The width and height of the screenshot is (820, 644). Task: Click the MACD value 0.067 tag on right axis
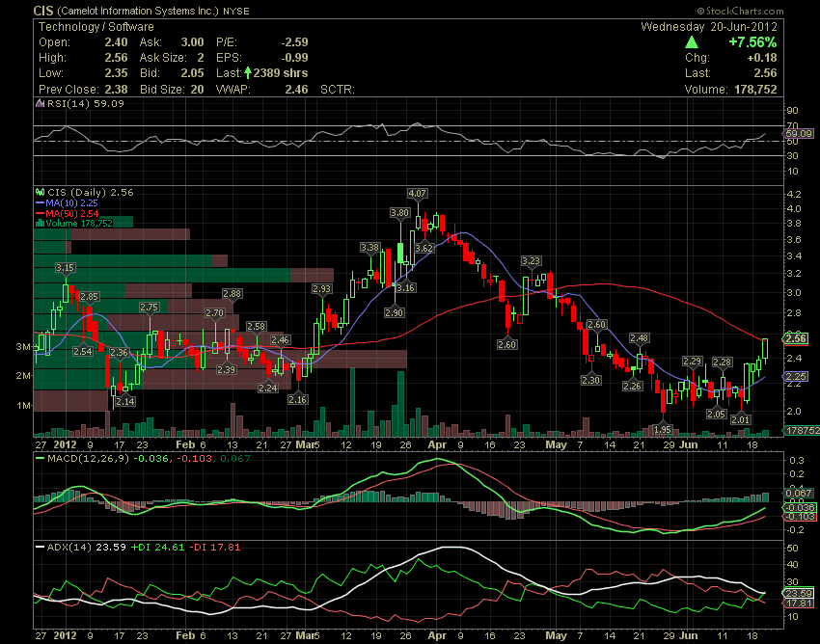click(799, 493)
